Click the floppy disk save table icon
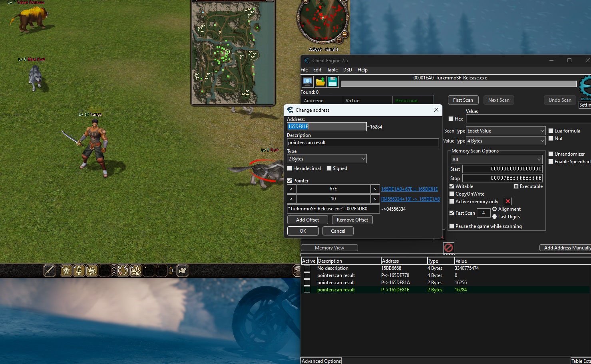Viewport: 591px width, 364px height. 333,82
